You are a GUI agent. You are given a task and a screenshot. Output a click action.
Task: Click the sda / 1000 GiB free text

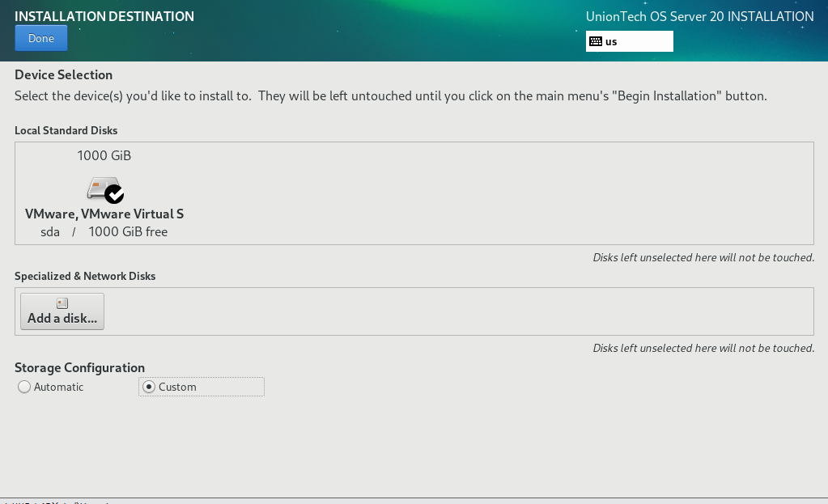coord(104,231)
